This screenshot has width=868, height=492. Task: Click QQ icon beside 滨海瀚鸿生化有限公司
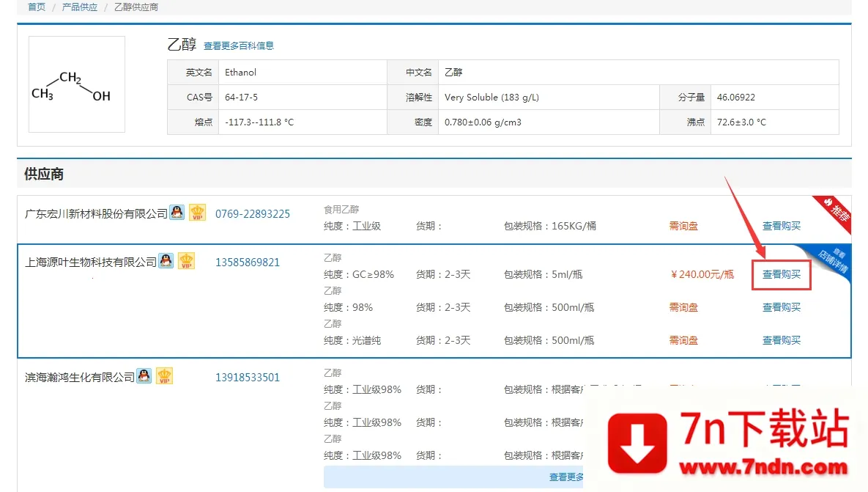(144, 375)
